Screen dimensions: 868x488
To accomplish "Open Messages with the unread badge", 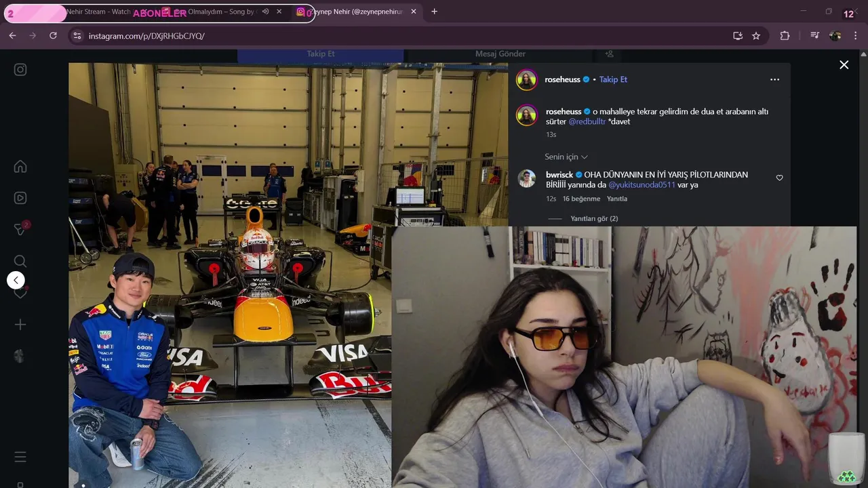I will pos(21,229).
